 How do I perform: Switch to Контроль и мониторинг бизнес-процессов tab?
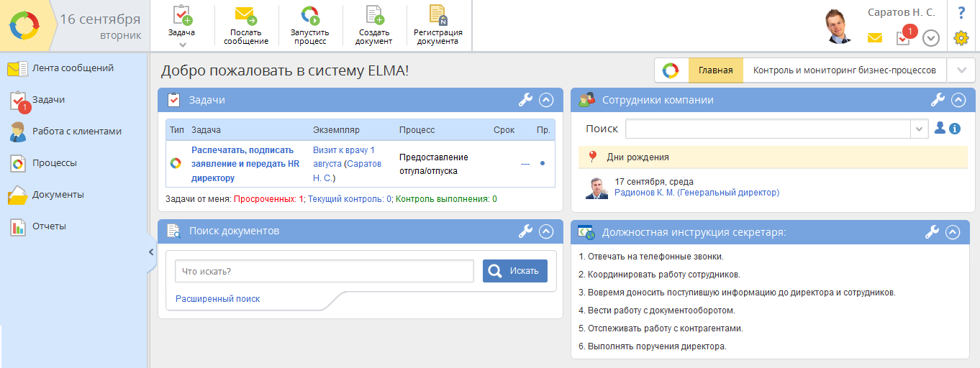845,70
